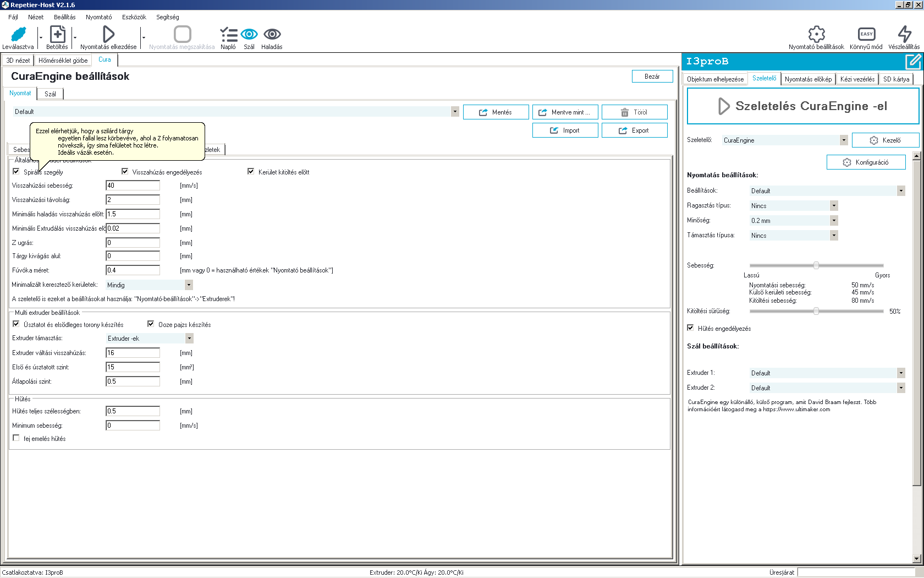Switch to 3D nézet tab
The height and width of the screenshot is (578, 924).
point(18,61)
